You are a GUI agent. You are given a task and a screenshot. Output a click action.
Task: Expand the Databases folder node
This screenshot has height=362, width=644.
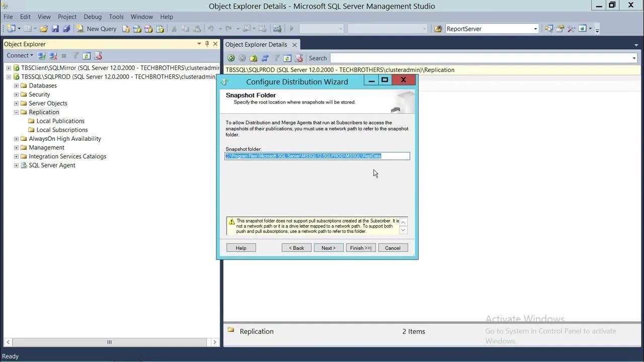tap(16, 86)
